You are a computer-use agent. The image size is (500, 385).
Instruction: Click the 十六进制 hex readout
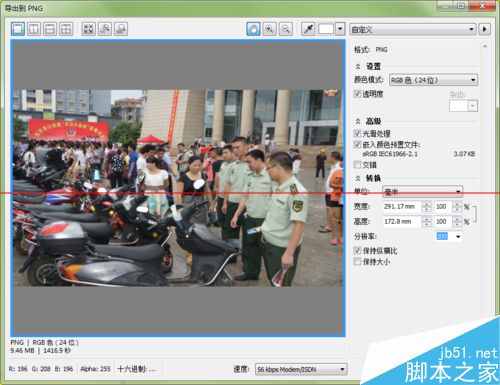tap(136, 369)
